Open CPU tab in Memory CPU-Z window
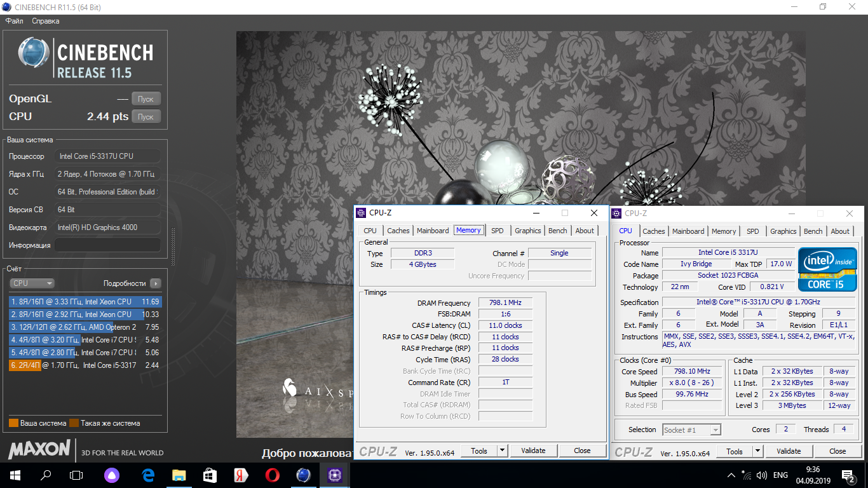The width and height of the screenshot is (868, 488). 370,231
